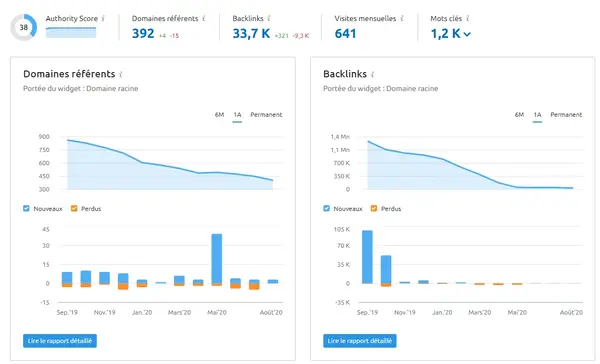Select 1A range in Backlinks widget

537,115
